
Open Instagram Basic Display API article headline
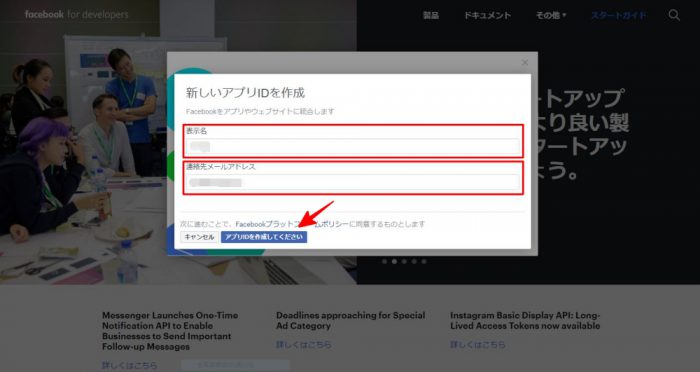525,321
